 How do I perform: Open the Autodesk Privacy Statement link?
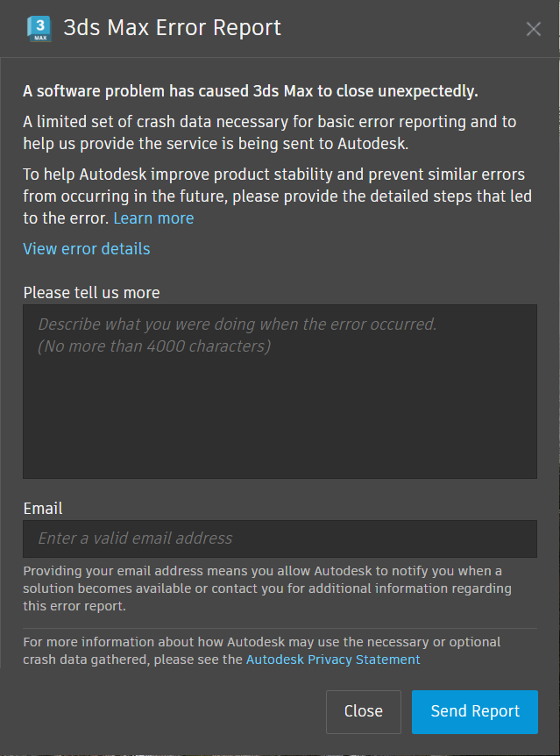click(x=333, y=660)
